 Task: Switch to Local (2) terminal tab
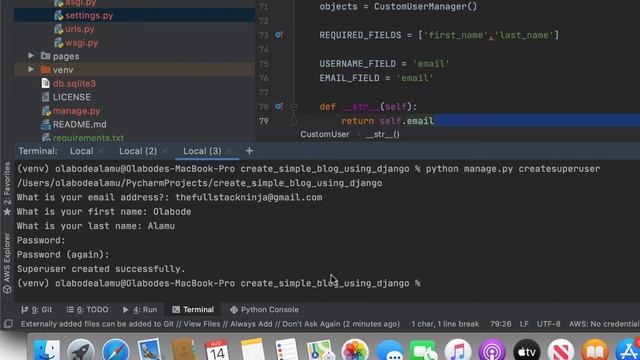coord(138,151)
